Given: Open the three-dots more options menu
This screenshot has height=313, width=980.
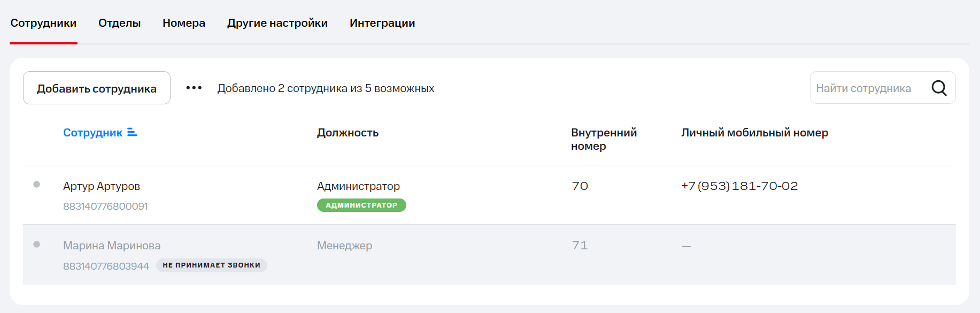Looking at the screenshot, I should pyautogui.click(x=194, y=88).
